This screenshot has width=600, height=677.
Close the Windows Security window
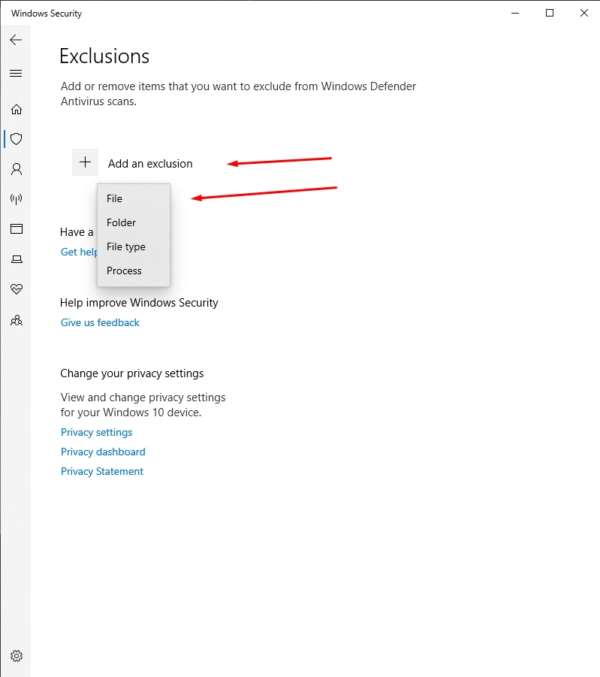click(584, 13)
